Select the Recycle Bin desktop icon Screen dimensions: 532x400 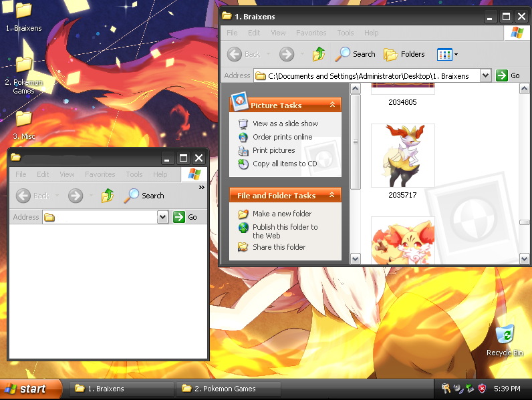tap(505, 340)
